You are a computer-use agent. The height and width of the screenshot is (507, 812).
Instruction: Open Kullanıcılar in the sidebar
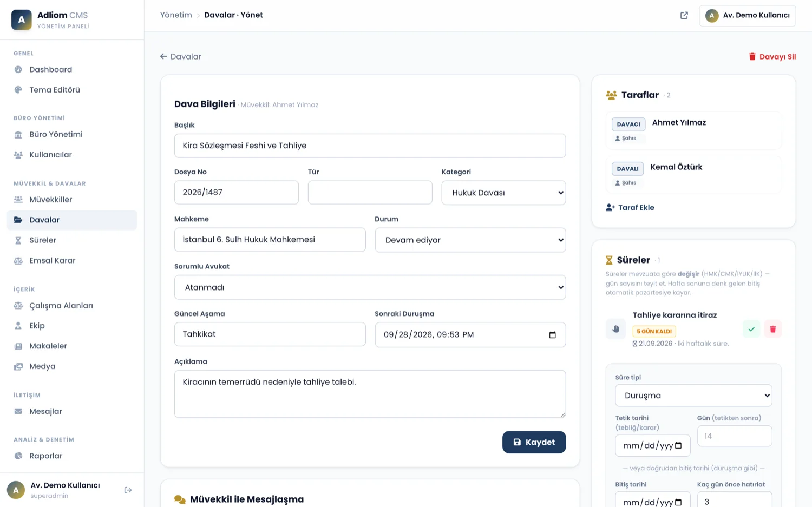72,155
